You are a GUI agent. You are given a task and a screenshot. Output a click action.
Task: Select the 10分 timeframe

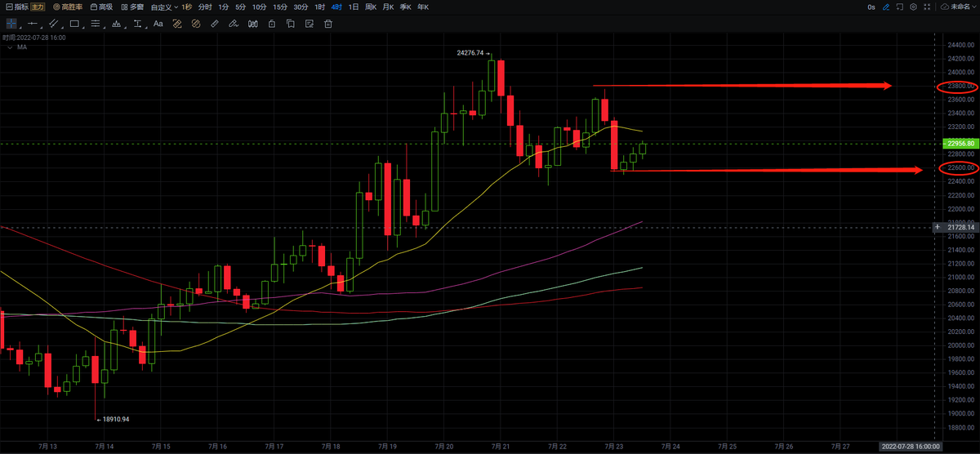tap(259, 7)
